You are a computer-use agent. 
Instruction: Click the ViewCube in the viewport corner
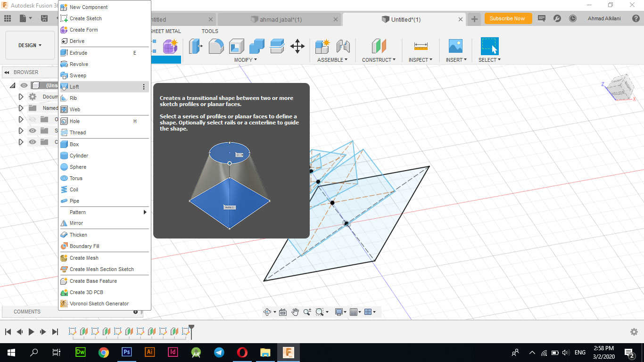pyautogui.click(x=619, y=88)
